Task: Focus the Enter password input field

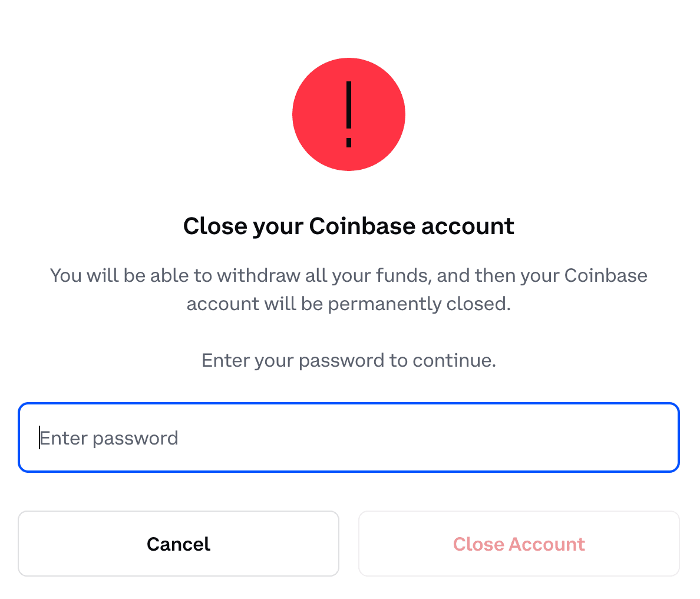Action: point(349,437)
